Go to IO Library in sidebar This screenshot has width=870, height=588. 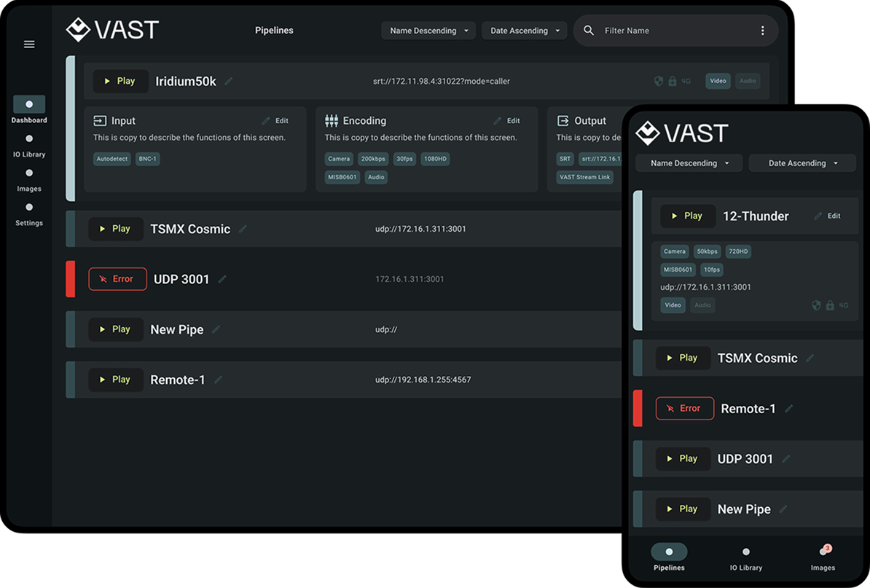click(x=29, y=146)
